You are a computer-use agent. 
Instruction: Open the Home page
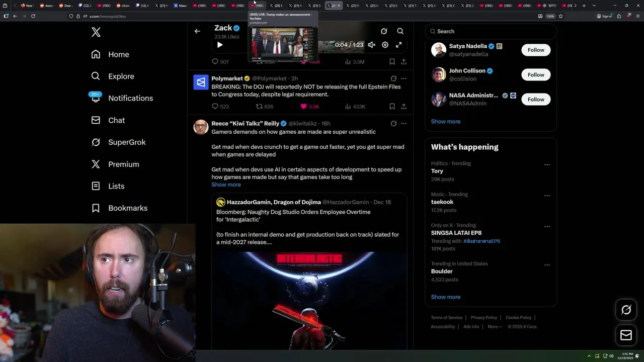point(110,54)
